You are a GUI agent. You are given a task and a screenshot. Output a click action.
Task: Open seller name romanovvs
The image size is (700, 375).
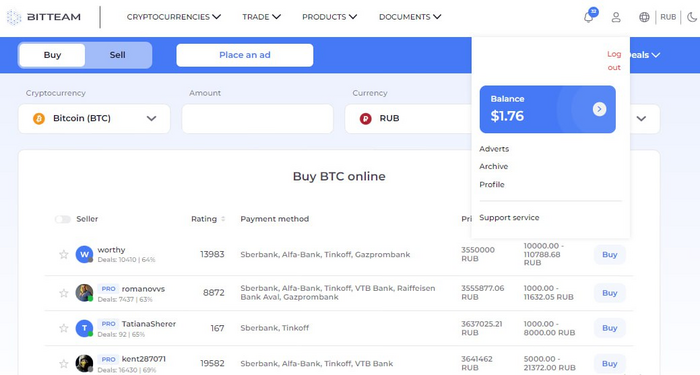[143, 289]
